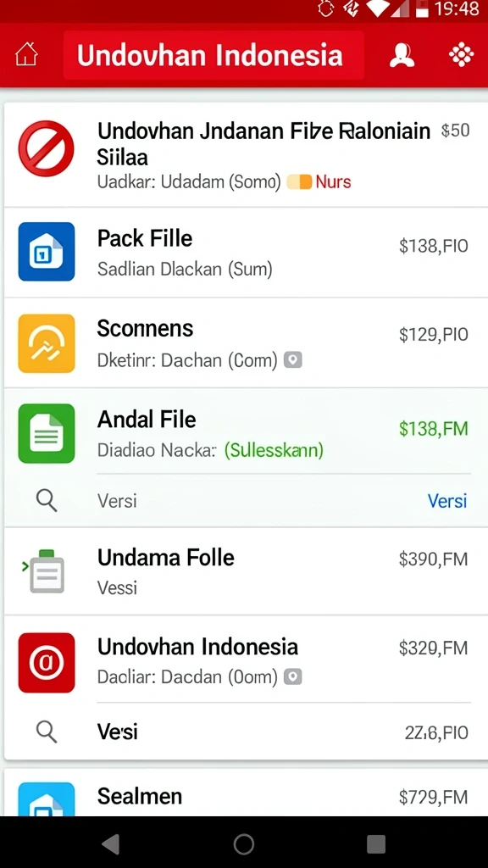This screenshot has width=488, height=868.
Task: Tap the location badge next to Dachan (Com)
Action: coord(293,360)
